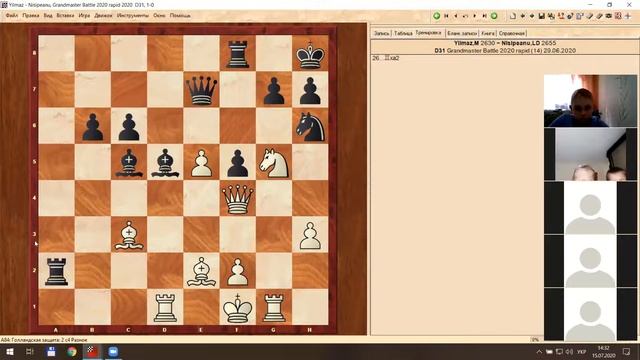Step back one move with left arrow
This screenshot has width=640, height=360.
456,16
